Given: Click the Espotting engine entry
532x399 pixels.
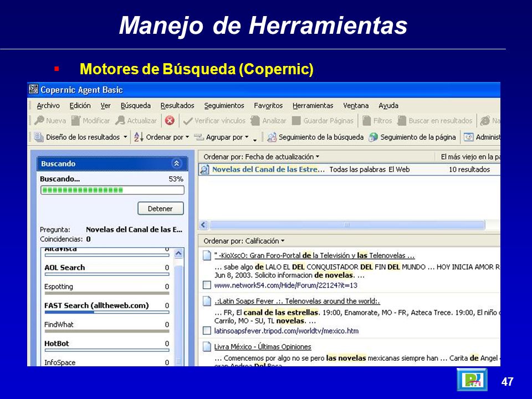Looking at the screenshot, I should [106, 289].
